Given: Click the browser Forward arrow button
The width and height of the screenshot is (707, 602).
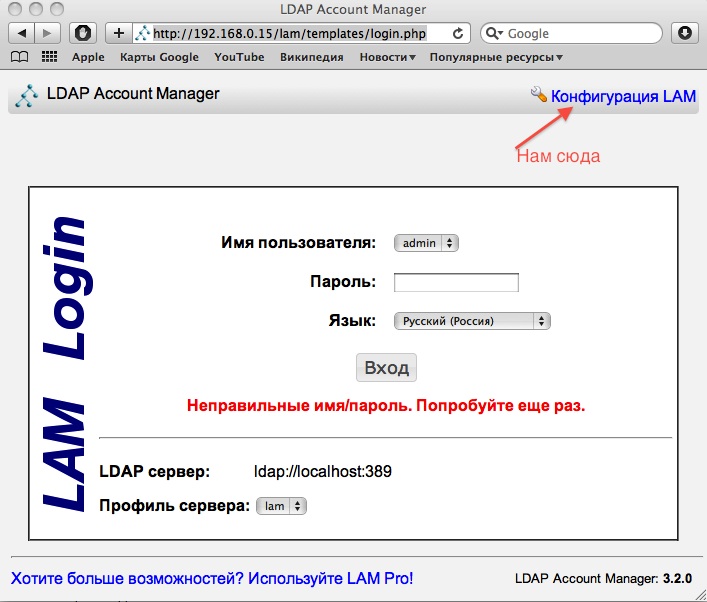Looking at the screenshot, I should [48, 33].
